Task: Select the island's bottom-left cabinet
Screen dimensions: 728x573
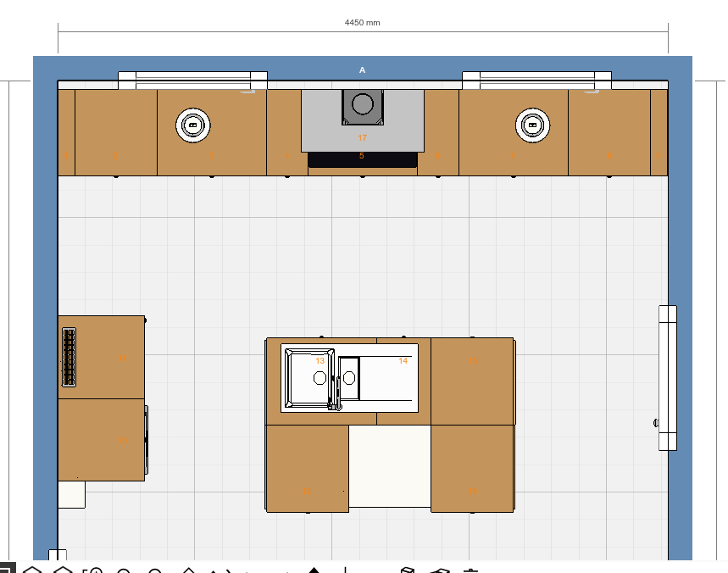Action: pyautogui.click(x=308, y=469)
